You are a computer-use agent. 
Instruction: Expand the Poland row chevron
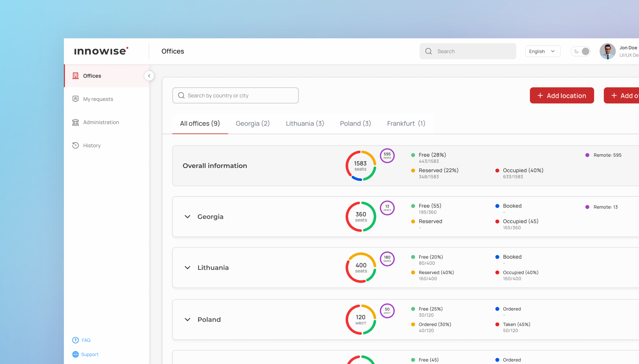[188, 320]
